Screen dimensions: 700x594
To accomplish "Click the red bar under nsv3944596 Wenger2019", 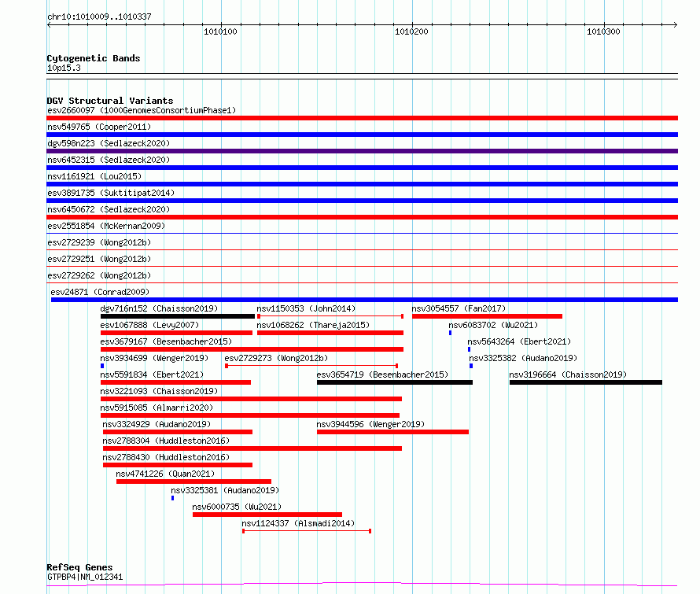I will (x=392, y=432).
